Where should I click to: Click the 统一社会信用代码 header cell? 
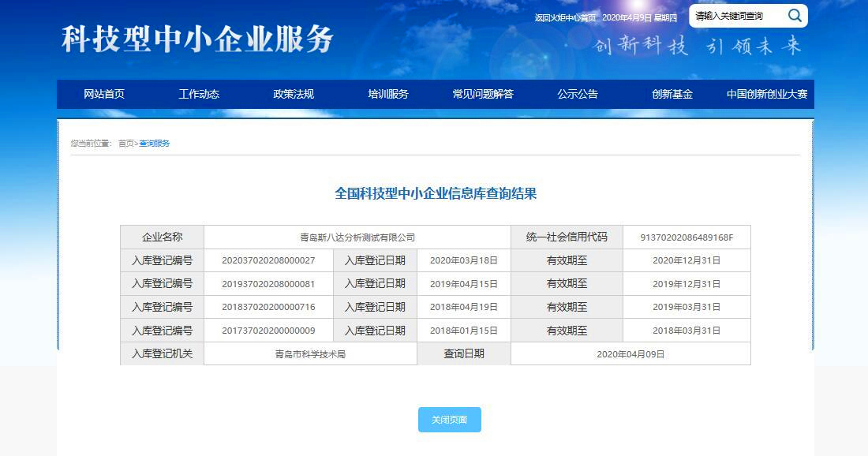click(567, 237)
